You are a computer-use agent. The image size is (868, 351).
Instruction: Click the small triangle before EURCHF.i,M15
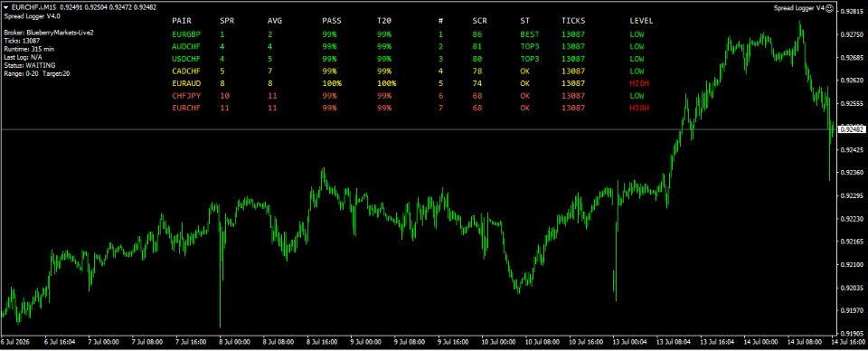6,8
